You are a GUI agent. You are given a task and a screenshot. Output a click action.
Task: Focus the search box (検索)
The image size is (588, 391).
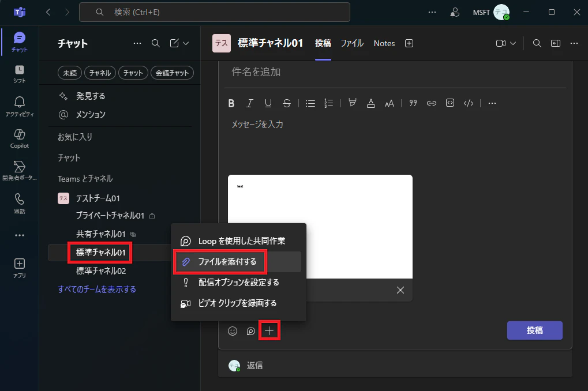click(x=215, y=12)
